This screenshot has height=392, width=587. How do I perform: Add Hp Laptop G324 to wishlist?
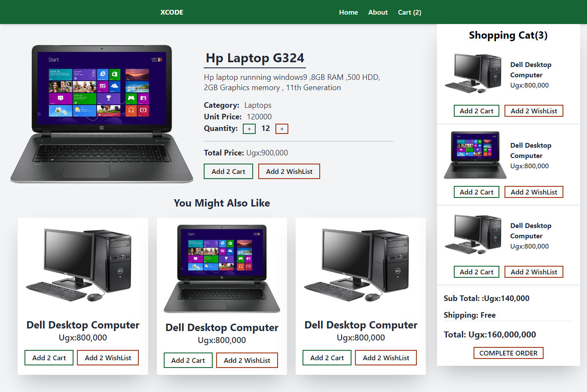tap(289, 171)
